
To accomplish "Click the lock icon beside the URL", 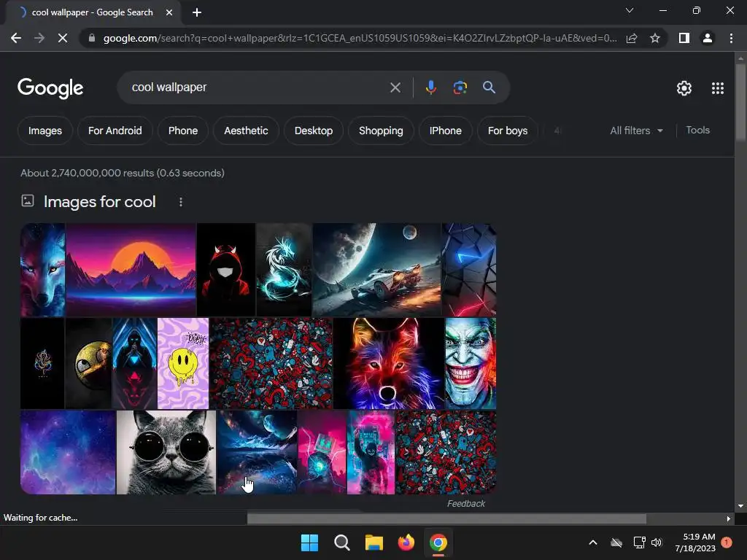I will coord(92,38).
